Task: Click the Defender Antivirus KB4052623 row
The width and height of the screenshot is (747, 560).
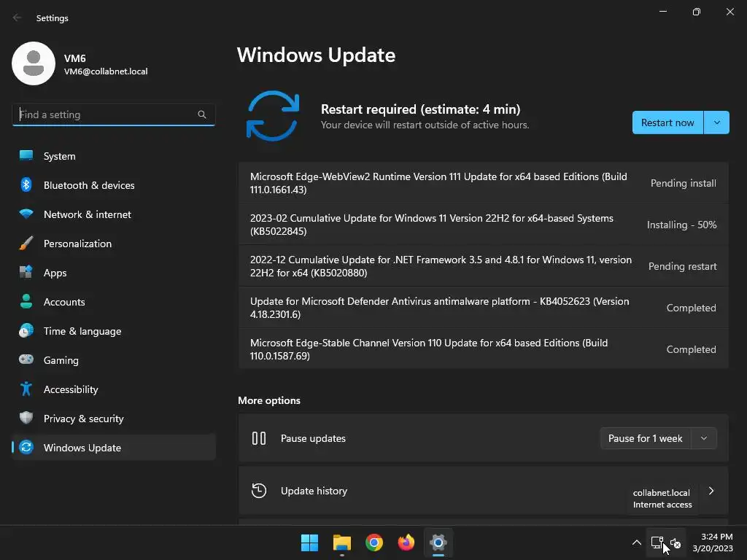Action: pos(483,308)
